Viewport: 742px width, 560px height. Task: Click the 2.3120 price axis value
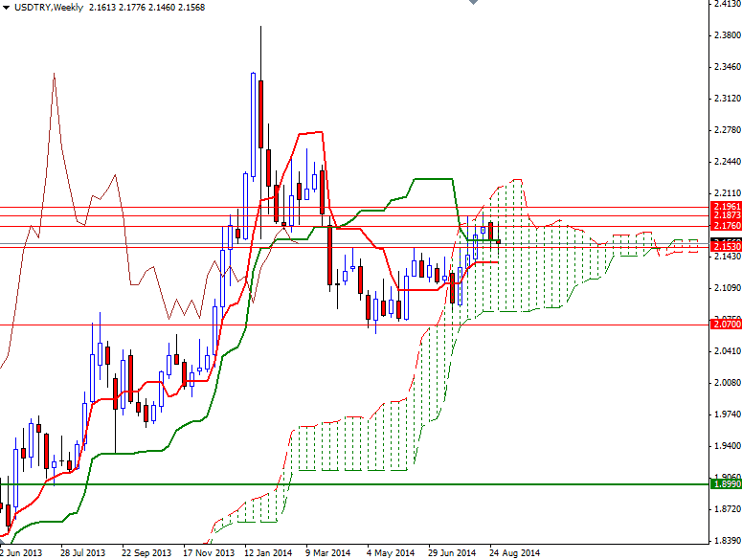(728, 99)
